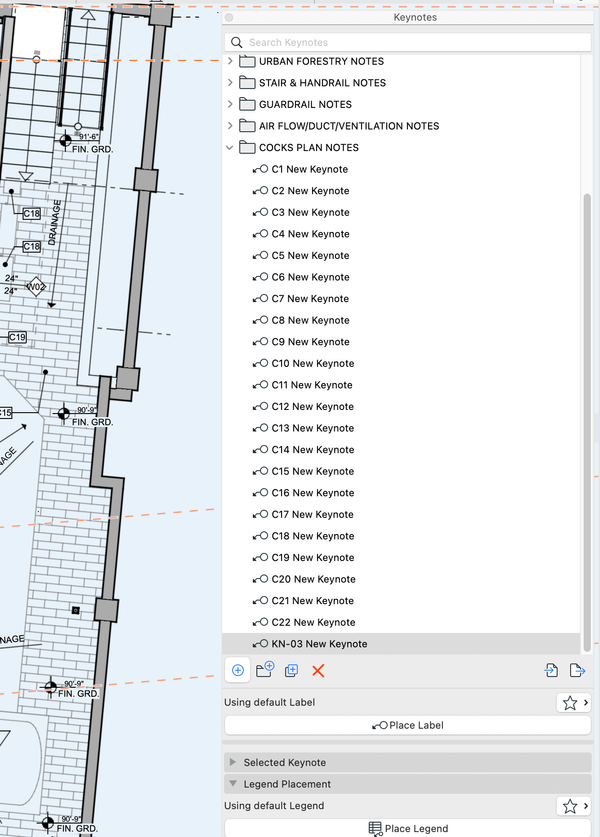Expand URBAN FORESTRY NOTES folder
The image size is (600, 837).
[230, 61]
